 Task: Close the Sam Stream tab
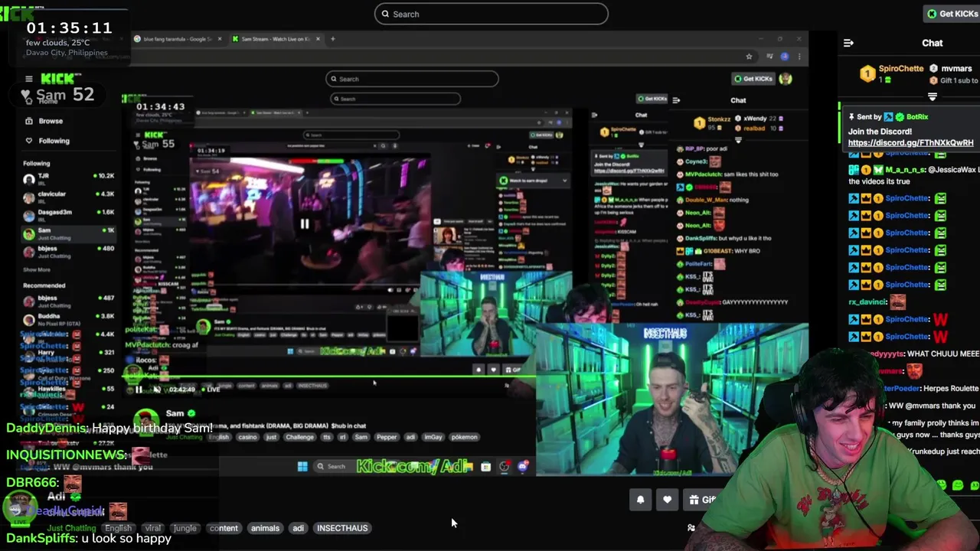tap(318, 39)
